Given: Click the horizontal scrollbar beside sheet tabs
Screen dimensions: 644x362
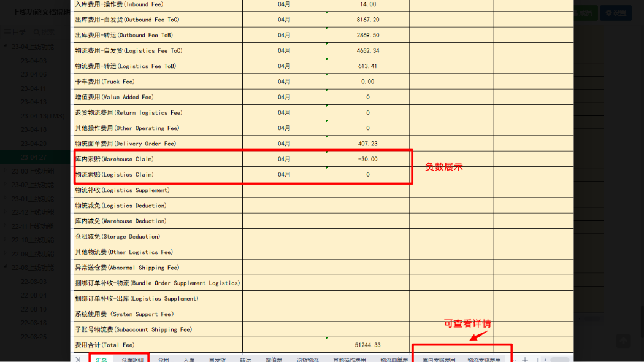Looking at the screenshot, I should click(x=559, y=360).
